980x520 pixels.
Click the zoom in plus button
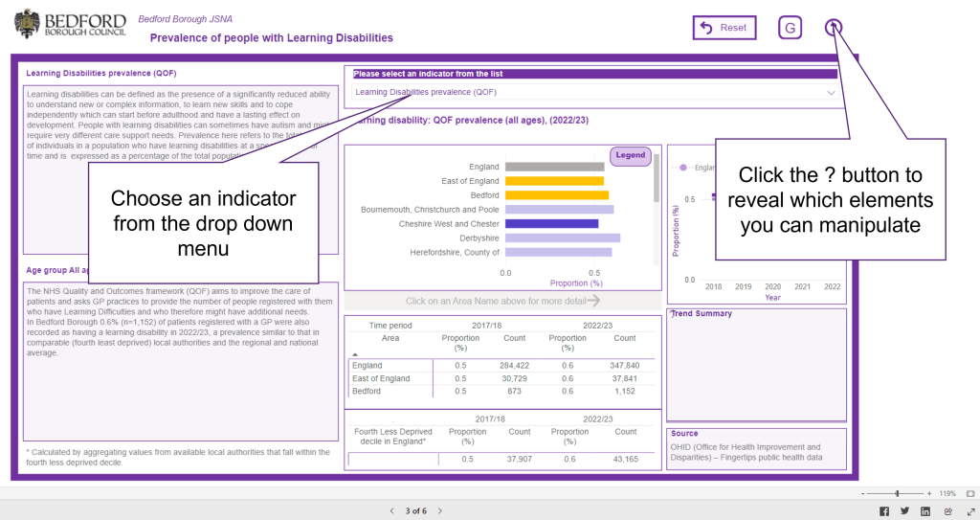[x=929, y=494]
